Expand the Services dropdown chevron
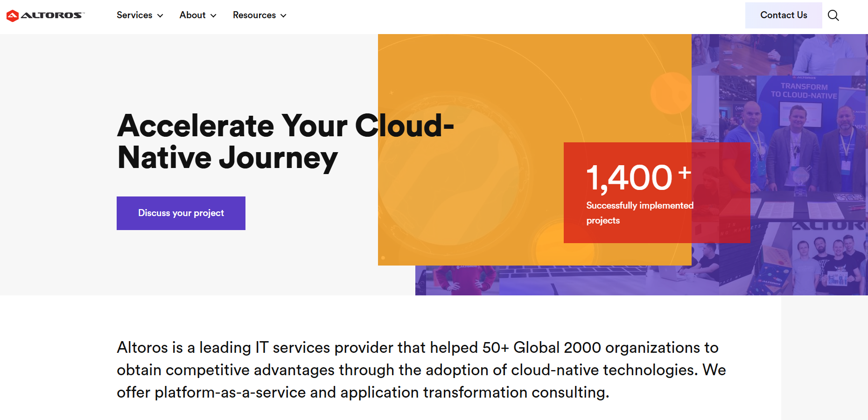The height and width of the screenshot is (420, 868). click(160, 16)
